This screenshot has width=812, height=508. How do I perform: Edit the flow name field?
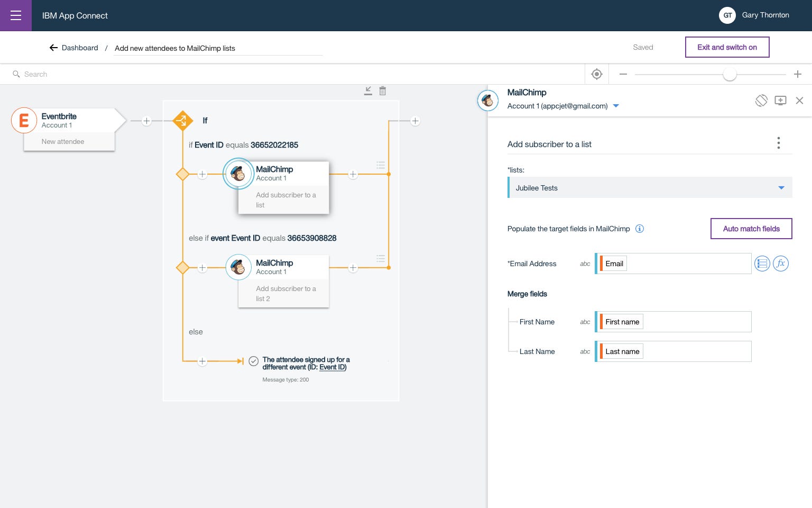tap(218, 48)
